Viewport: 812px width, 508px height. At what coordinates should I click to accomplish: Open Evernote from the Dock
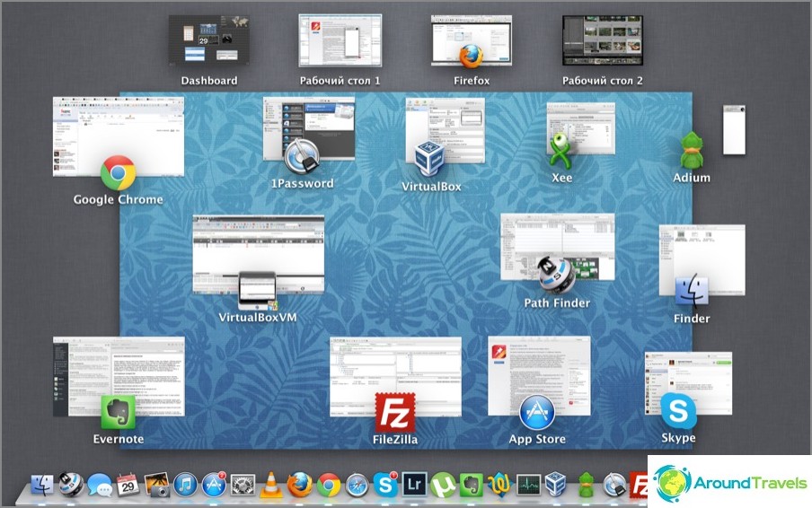(472, 486)
